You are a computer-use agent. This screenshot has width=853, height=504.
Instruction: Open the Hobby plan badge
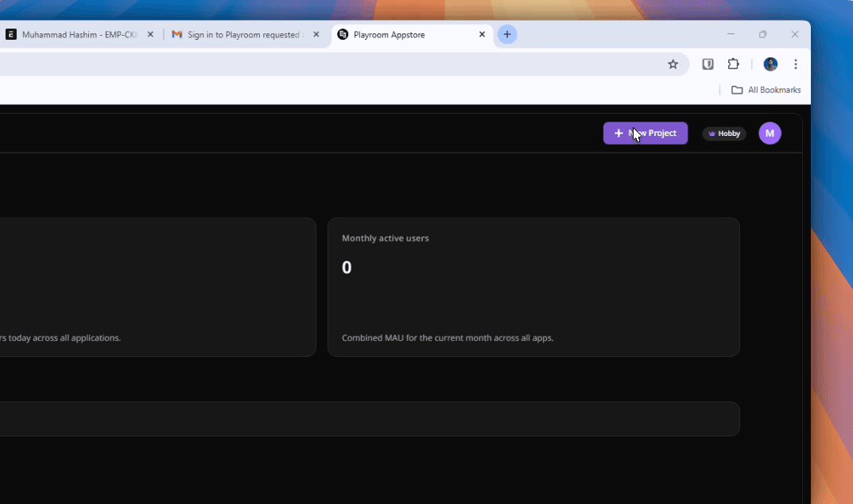coord(724,134)
